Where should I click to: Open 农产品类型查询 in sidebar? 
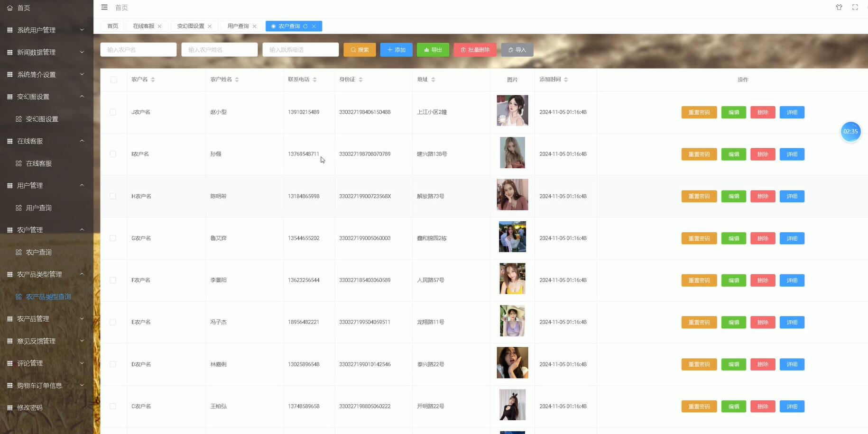click(x=48, y=297)
